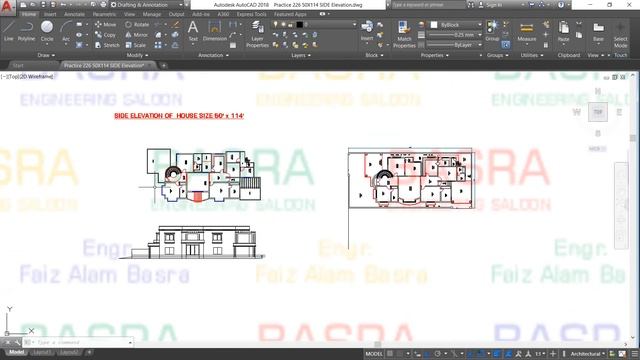The width and height of the screenshot is (640, 360).
Task: Expand the Properties panel
Action: [435, 55]
